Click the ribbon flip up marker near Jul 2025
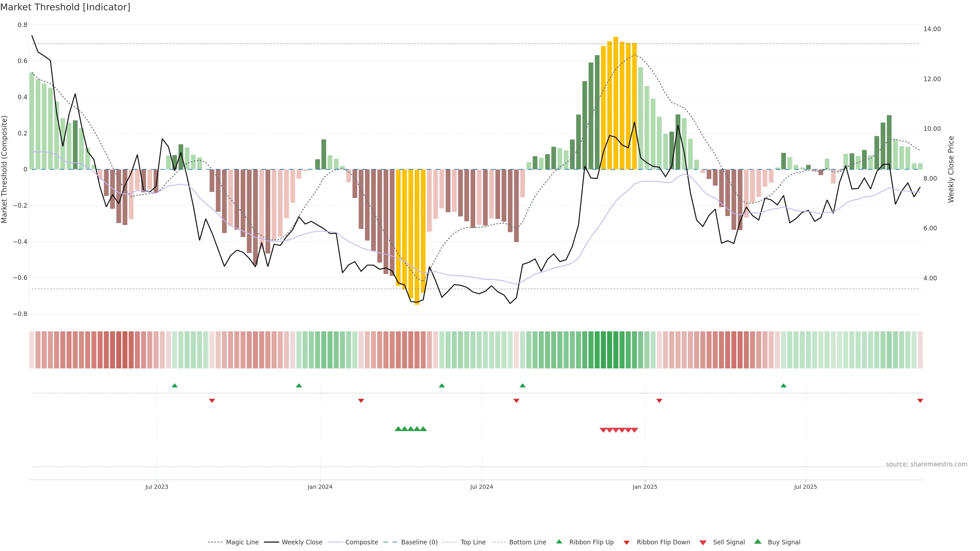Screen dimensions: 980x551 point(783,386)
